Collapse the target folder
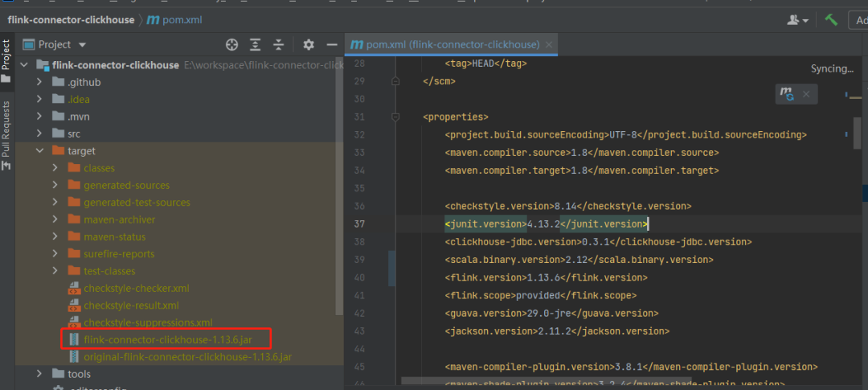Image resolution: width=868 pixels, height=390 pixels. (39, 150)
